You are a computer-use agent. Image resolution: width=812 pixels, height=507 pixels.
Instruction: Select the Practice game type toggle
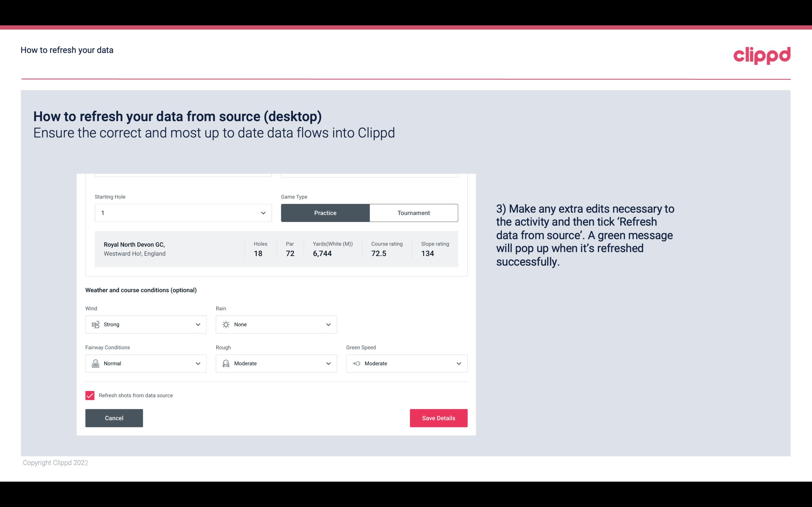(x=325, y=213)
